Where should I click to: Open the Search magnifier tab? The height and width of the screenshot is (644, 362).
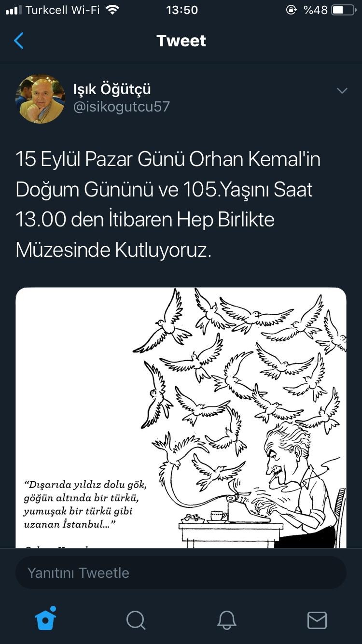(x=136, y=620)
